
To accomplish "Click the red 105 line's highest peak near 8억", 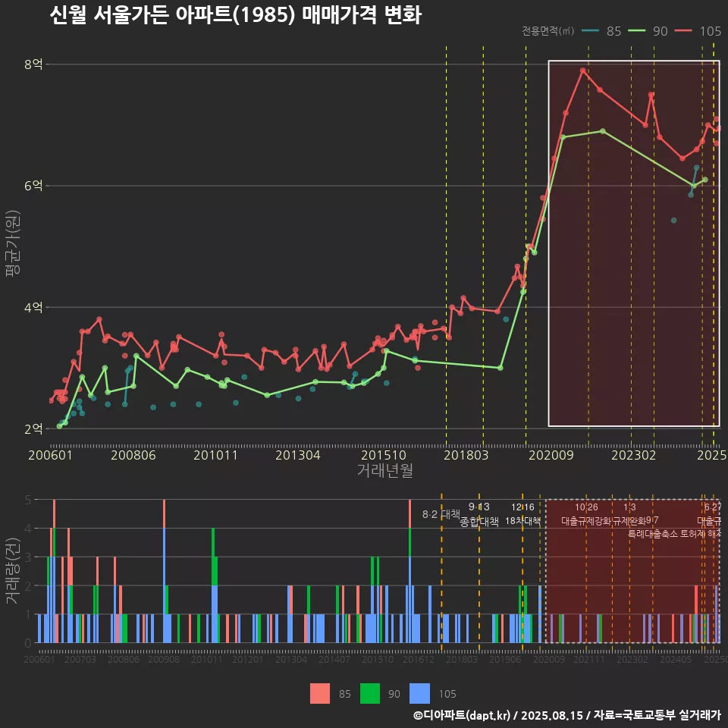I will (582, 71).
